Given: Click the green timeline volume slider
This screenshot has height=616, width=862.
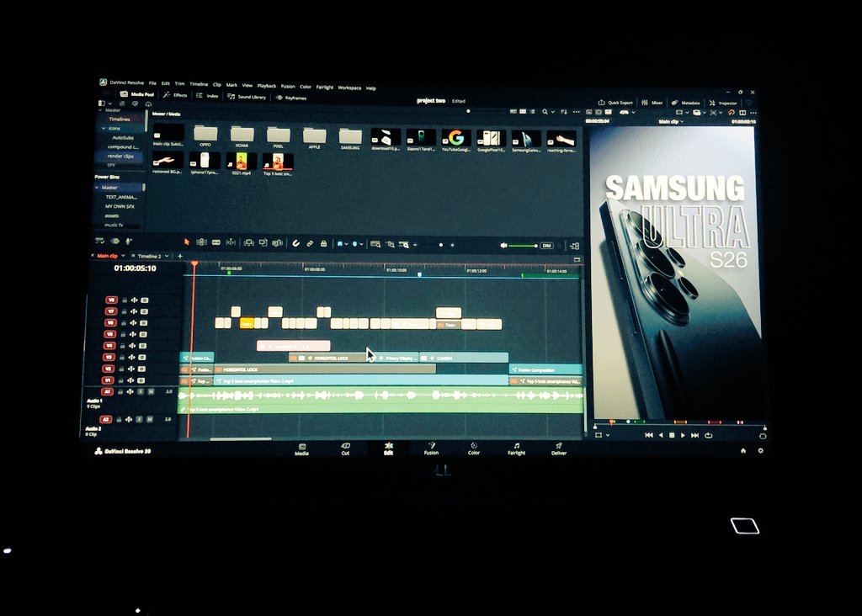Looking at the screenshot, I should click(524, 246).
